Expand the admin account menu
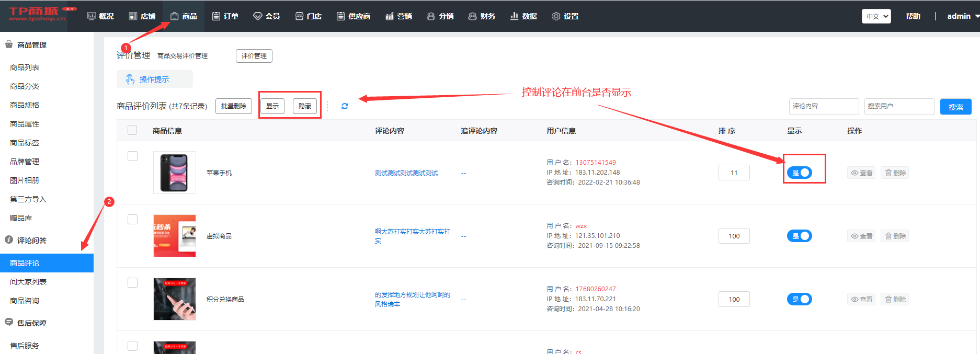This screenshot has height=354, width=980. 962,16
